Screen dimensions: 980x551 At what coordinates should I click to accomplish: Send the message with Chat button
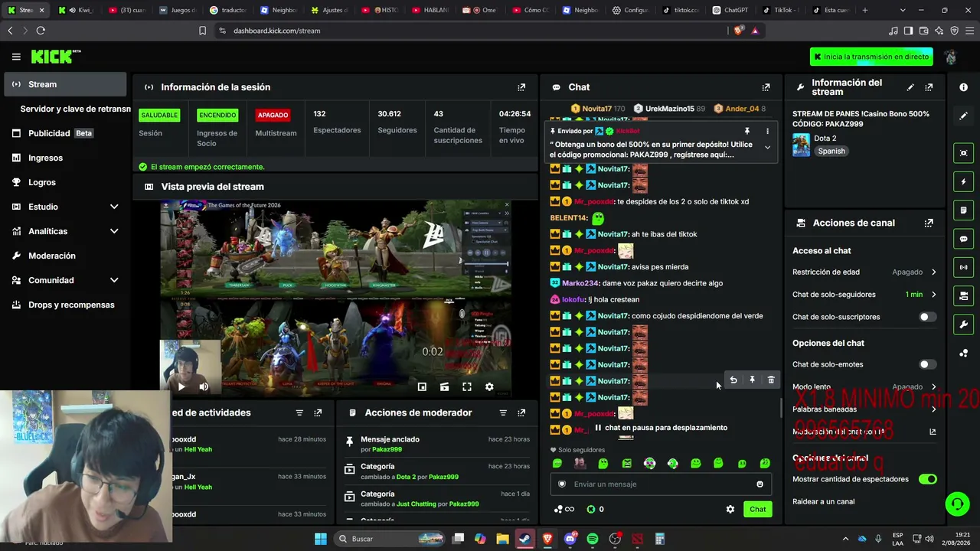tap(757, 509)
